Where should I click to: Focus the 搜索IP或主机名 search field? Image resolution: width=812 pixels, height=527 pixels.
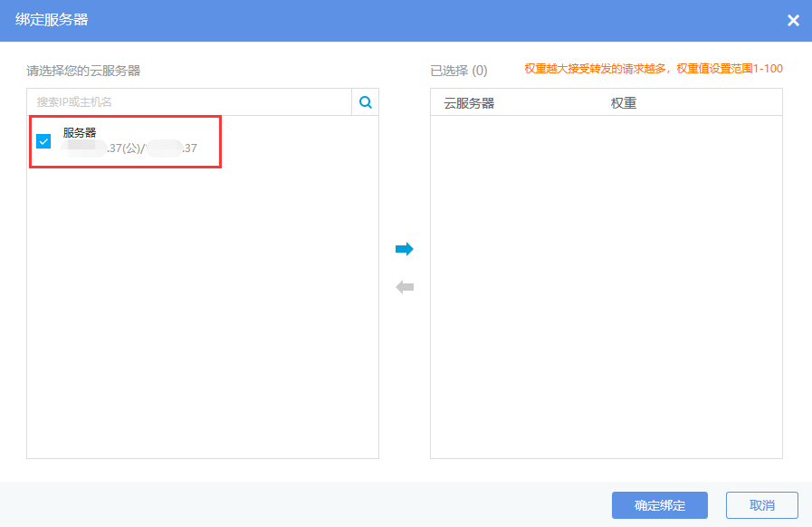tap(190, 102)
